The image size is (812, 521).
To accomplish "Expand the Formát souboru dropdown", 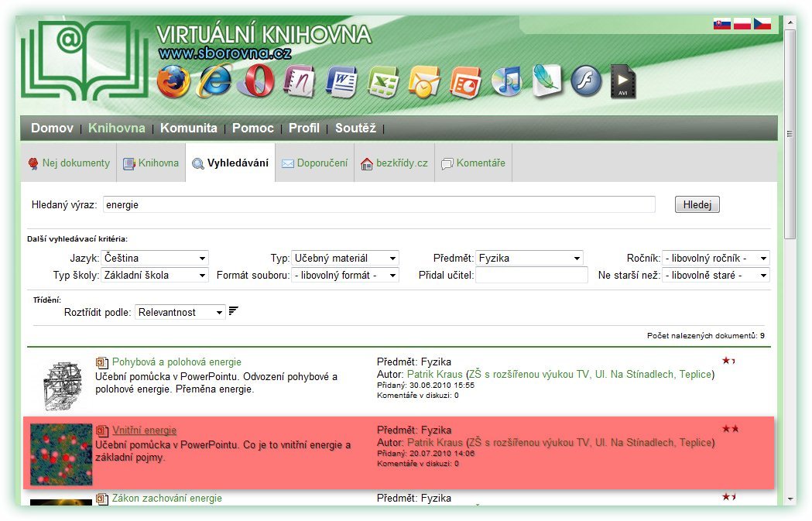I will [x=345, y=275].
